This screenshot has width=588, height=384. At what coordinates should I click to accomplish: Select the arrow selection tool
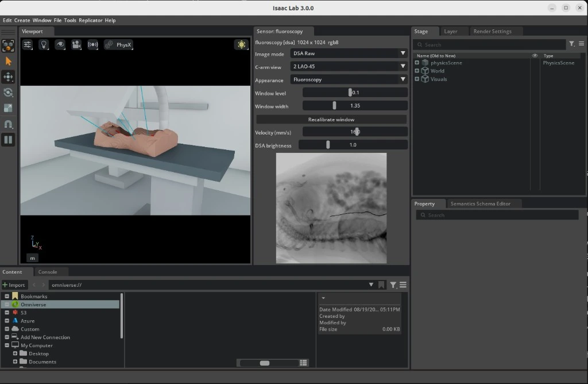coord(8,62)
